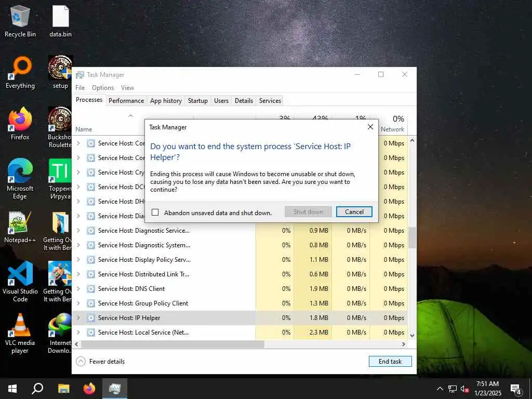The image size is (532, 399).
Task: Click gear icon of Display Policy Serv... row
Action: coord(90,259)
